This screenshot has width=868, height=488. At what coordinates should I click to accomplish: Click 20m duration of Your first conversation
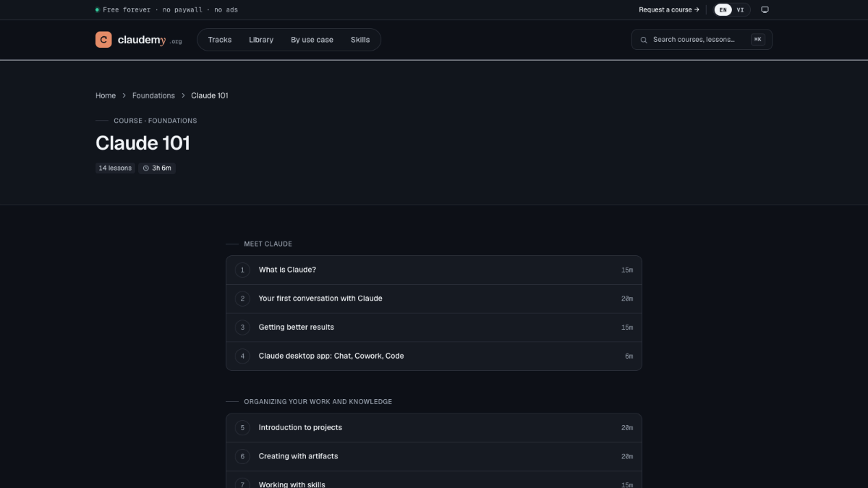[627, 299]
